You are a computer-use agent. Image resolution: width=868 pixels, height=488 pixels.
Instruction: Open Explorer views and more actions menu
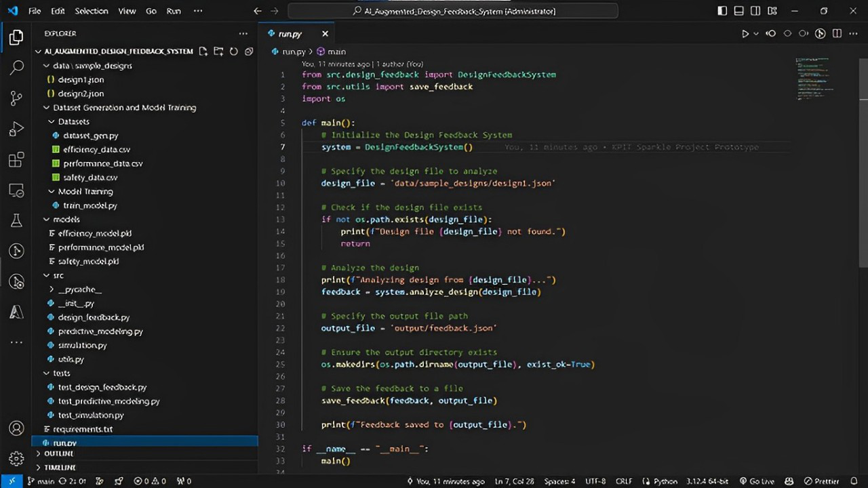coord(243,33)
